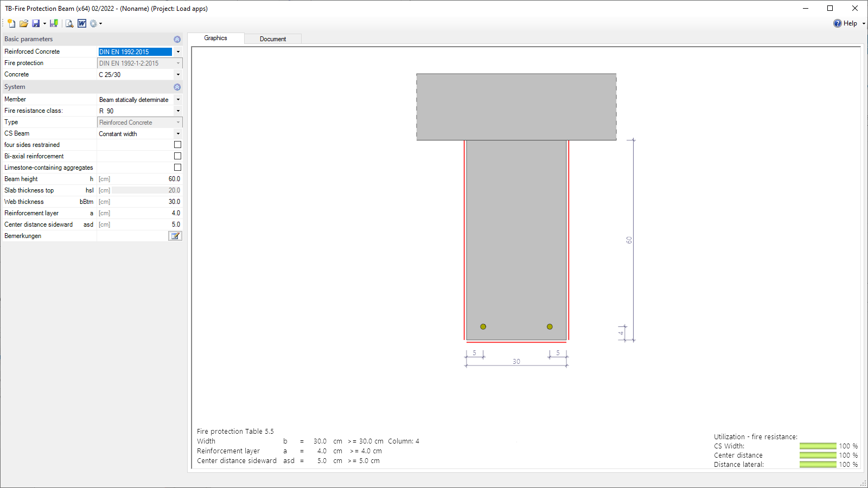
Task: Enable the Bi-axial reinforcement checkbox
Action: pyautogui.click(x=177, y=156)
